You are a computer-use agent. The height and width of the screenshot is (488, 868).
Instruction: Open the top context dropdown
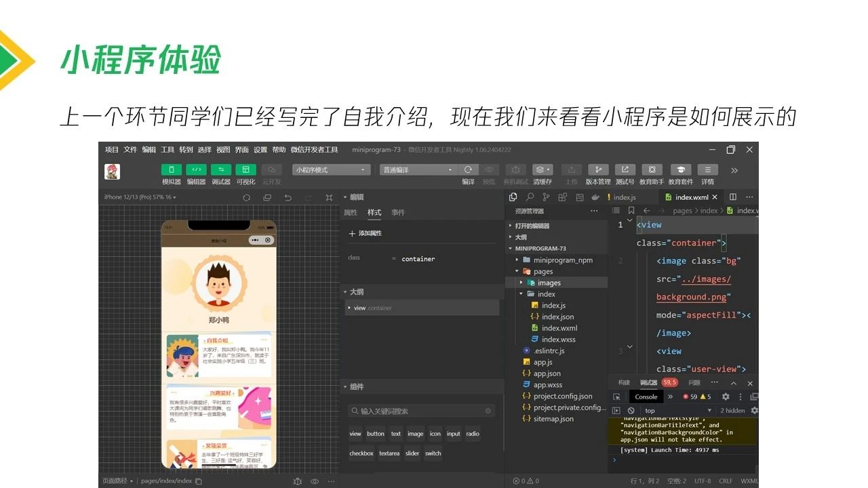click(677, 411)
